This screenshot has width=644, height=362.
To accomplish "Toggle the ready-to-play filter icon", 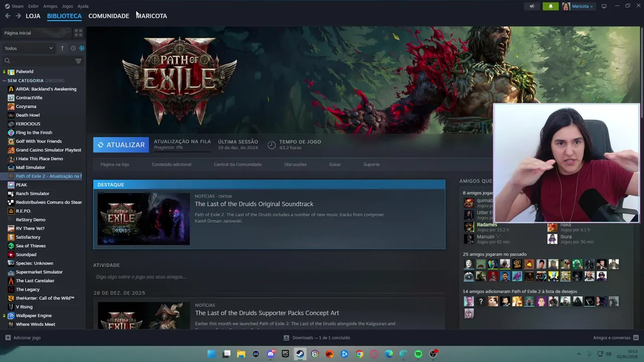I will [82, 48].
